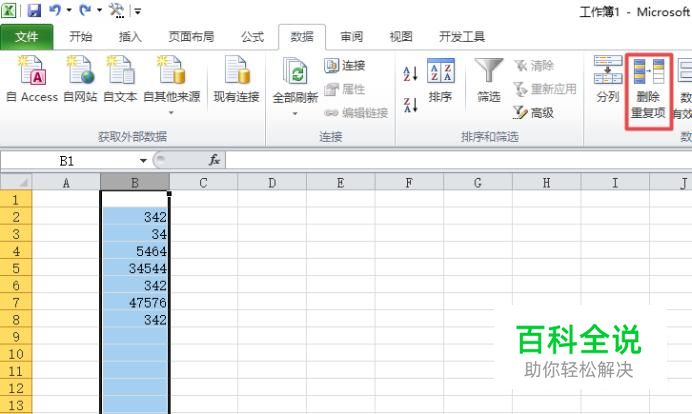Click the fx insert function icon
The height and width of the screenshot is (414, 692).
(x=214, y=160)
